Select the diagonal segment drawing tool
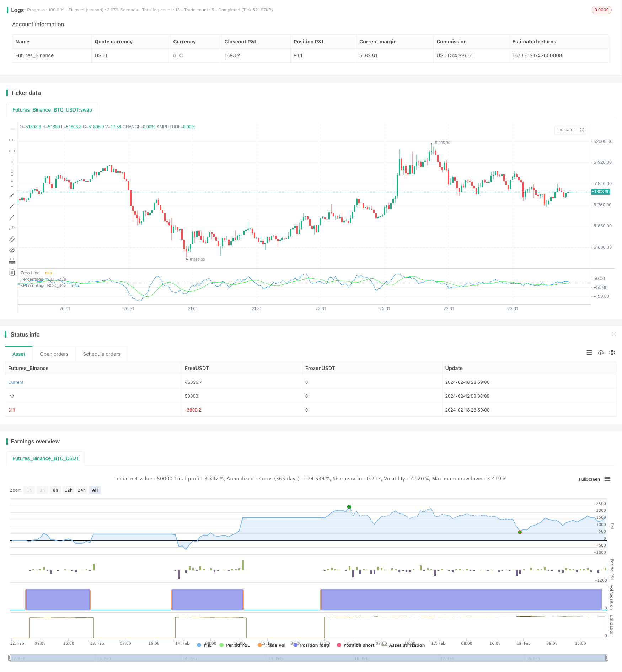Image resolution: width=622 pixels, height=672 pixels. [12, 217]
